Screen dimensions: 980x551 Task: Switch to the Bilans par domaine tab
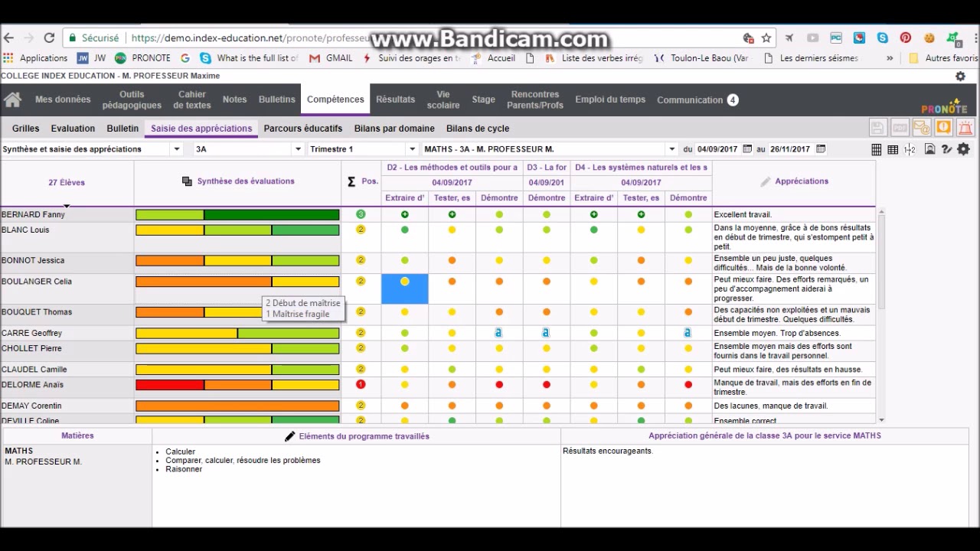(x=394, y=129)
